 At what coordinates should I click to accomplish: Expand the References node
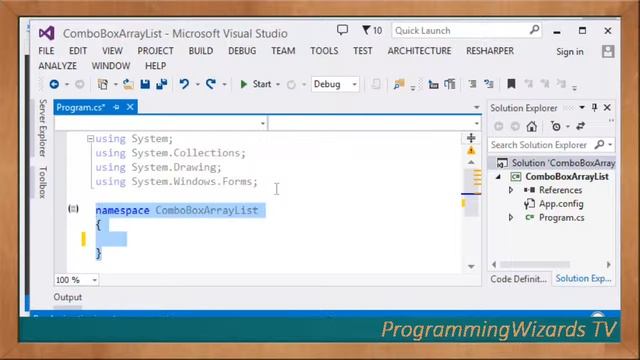(x=511, y=190)
